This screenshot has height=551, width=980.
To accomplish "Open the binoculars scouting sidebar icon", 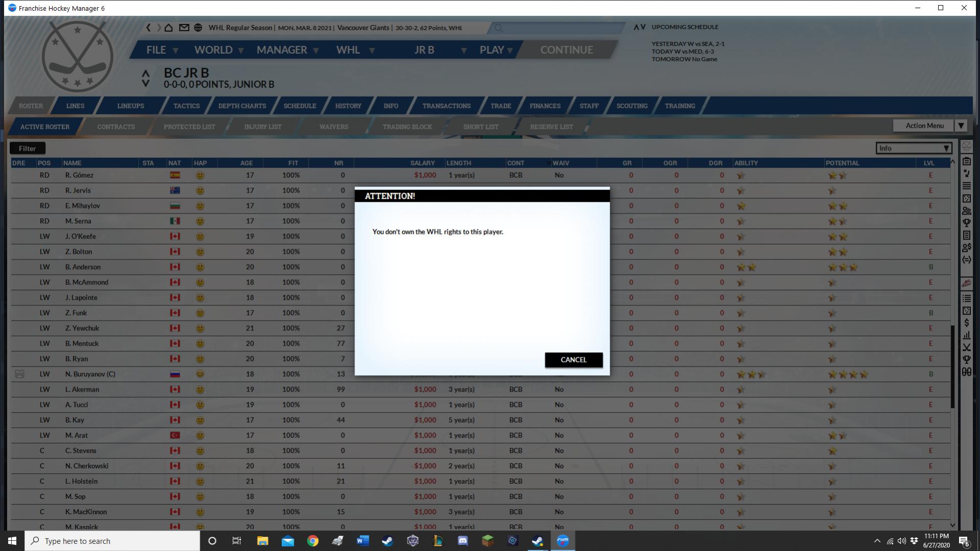I will click(967, 372).
